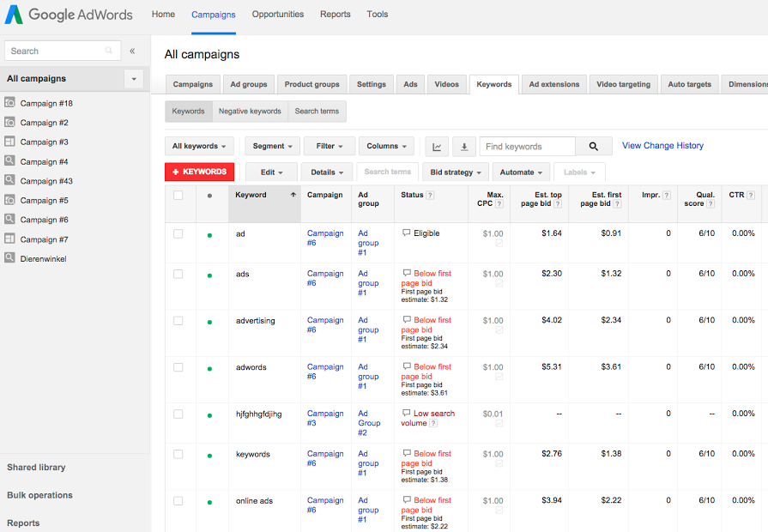Click the Google AdWords logo

(x=69, y=14)
